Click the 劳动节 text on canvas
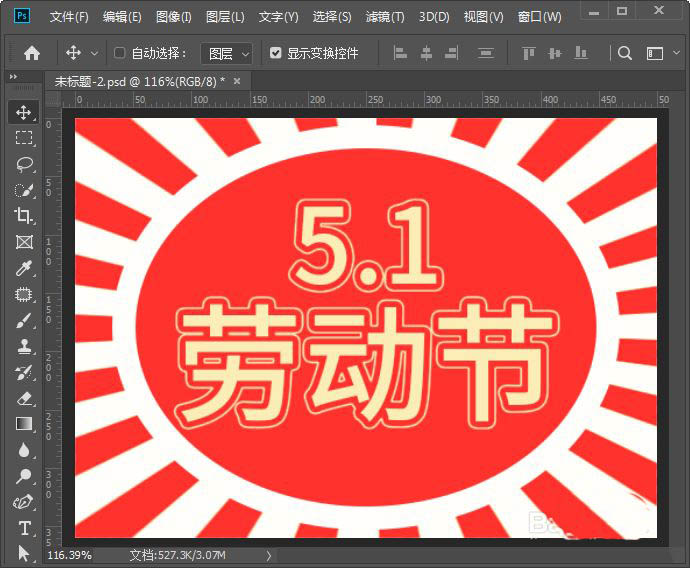 367,364
